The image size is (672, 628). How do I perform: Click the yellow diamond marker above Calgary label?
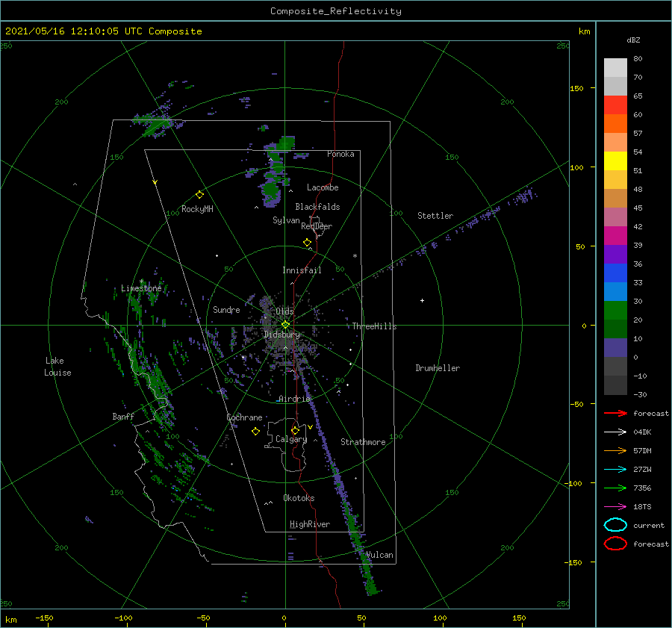tap(295, 430)
